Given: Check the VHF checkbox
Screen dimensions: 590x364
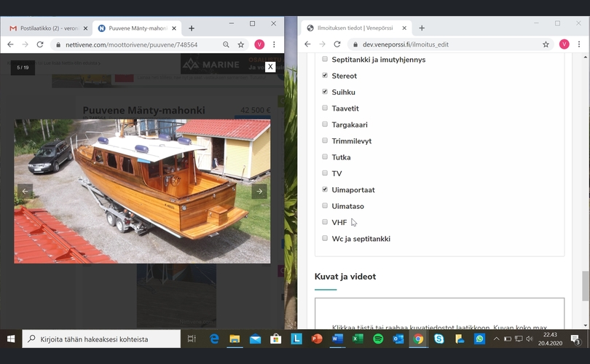Looking at the screenshot, I should pyautogui.click(x=325, y=222).
